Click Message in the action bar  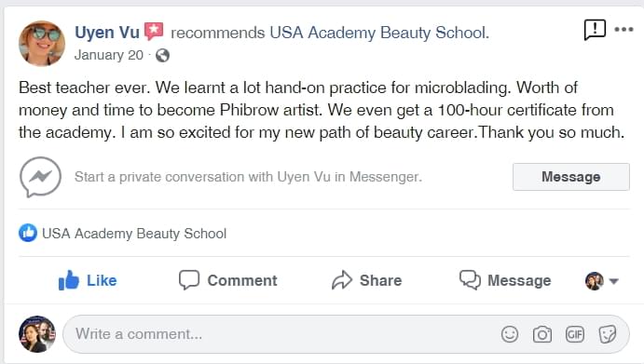coord(505,280)
